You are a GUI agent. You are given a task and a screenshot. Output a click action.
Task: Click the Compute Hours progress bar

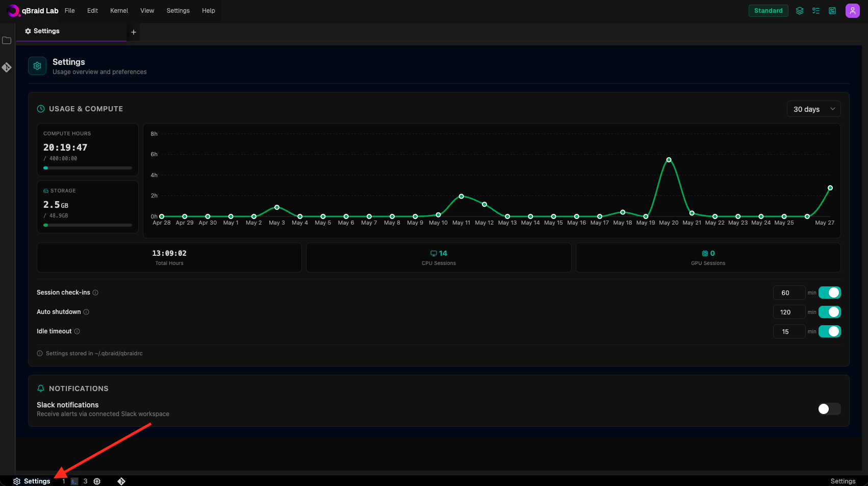pyautogui.click(x=88, y=168)
